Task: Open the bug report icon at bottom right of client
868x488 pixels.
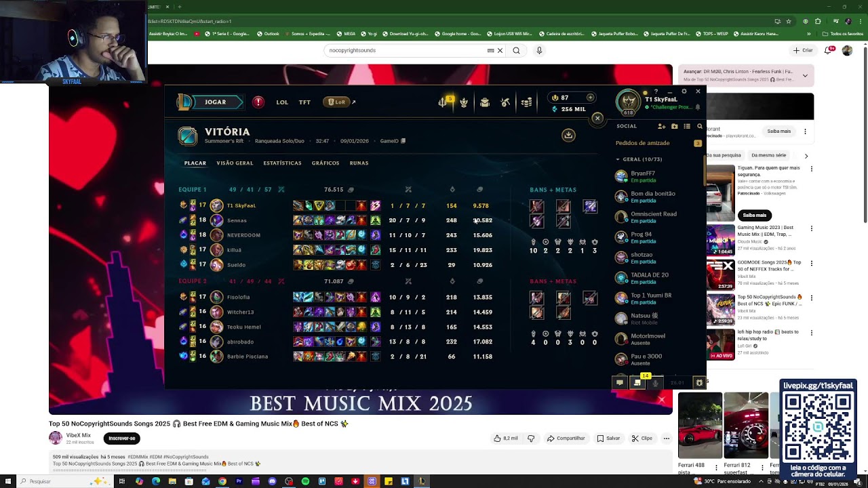Action: coord(700,383)
